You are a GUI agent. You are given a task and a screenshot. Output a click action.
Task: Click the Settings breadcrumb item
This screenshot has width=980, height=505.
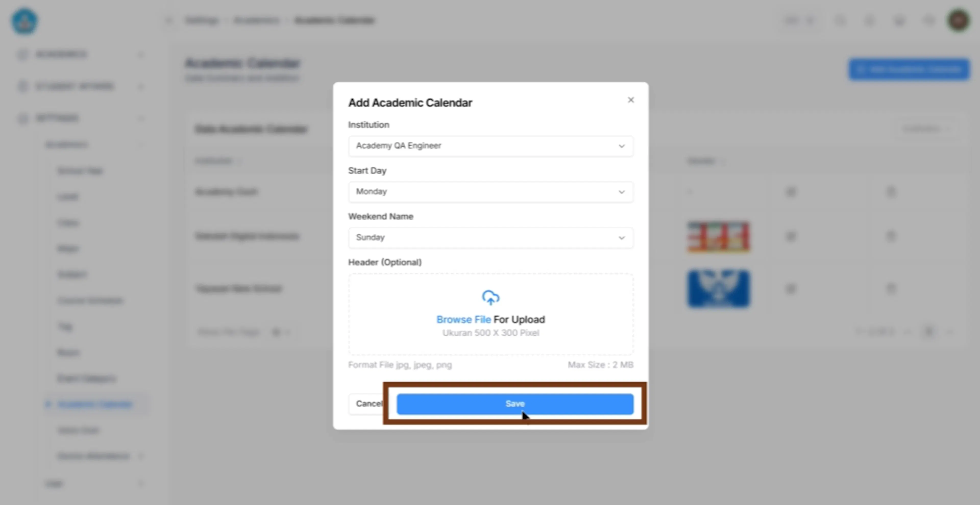[202, 20]
